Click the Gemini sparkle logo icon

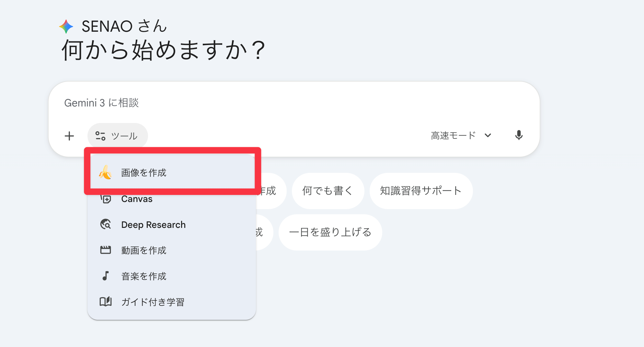66,27
